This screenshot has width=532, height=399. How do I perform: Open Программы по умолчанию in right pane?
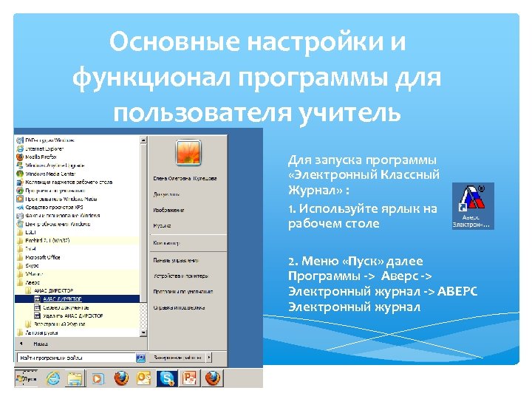183,291
